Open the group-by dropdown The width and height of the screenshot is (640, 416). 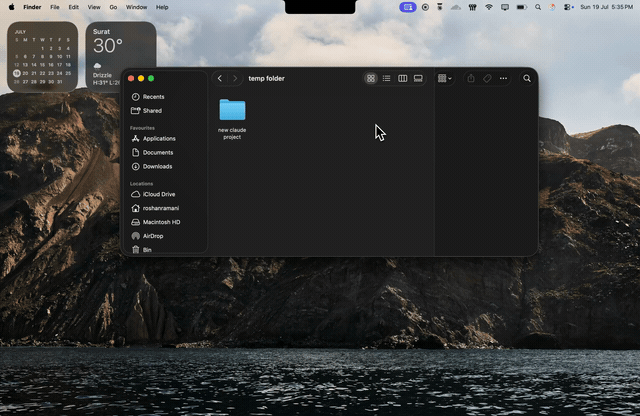[x=444, y=78]
